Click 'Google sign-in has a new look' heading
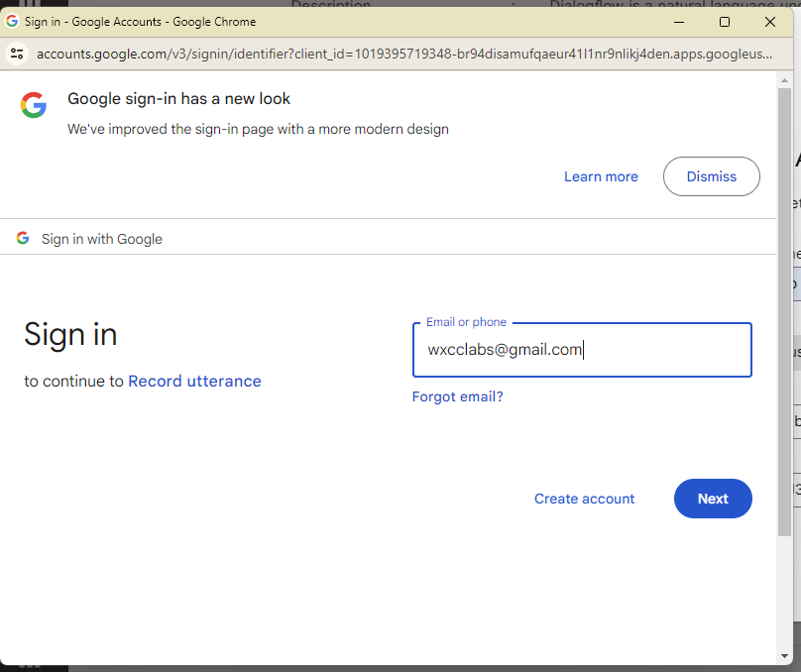Screen dimensions: 801x672 (178, 99)
